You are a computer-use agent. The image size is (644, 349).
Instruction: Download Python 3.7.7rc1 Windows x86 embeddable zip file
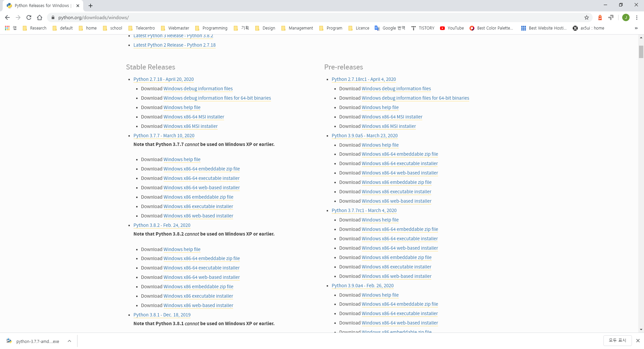tap(396, 257)
